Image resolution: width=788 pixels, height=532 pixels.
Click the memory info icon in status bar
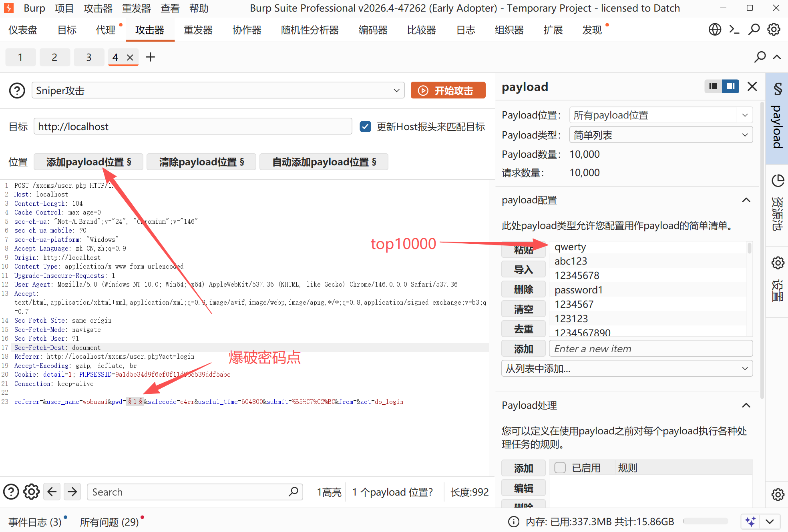tap(514, 522)
